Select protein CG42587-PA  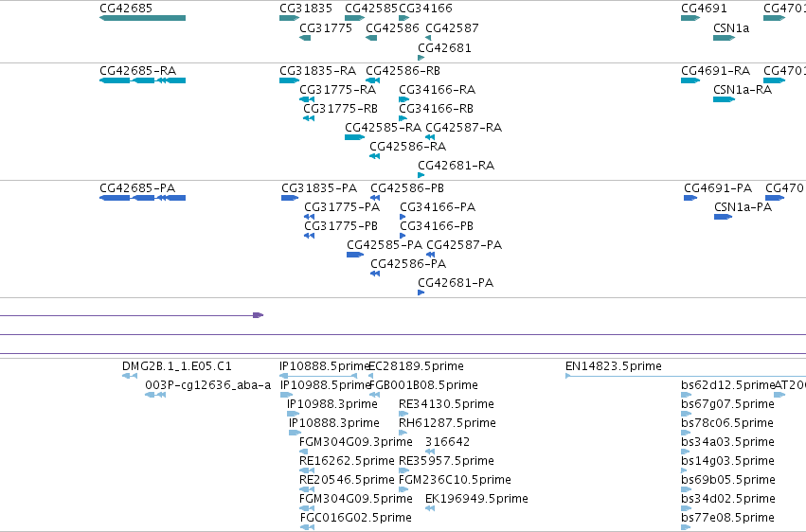[431, 255]
